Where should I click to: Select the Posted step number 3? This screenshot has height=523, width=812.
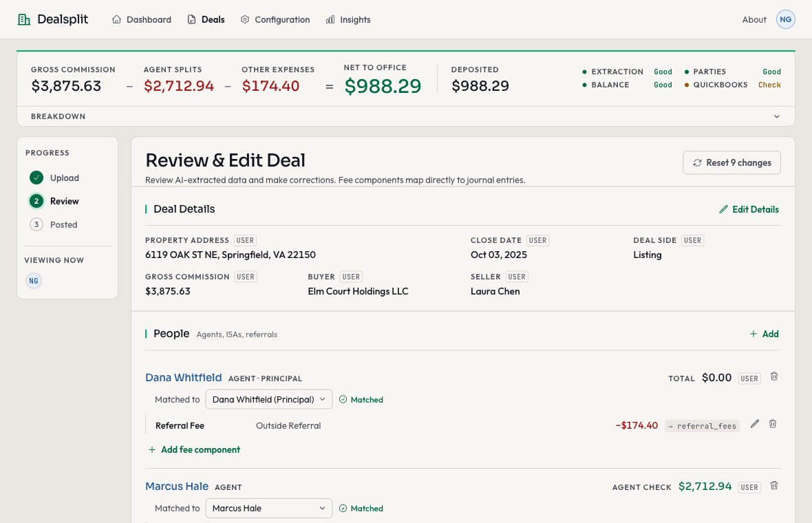click(x=36, y=224)
